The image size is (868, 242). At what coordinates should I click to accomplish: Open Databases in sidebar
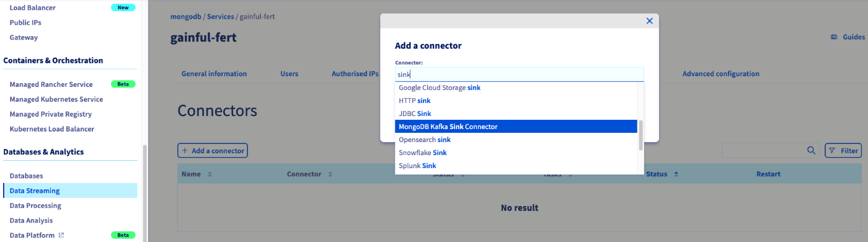[x=26, y=176]
